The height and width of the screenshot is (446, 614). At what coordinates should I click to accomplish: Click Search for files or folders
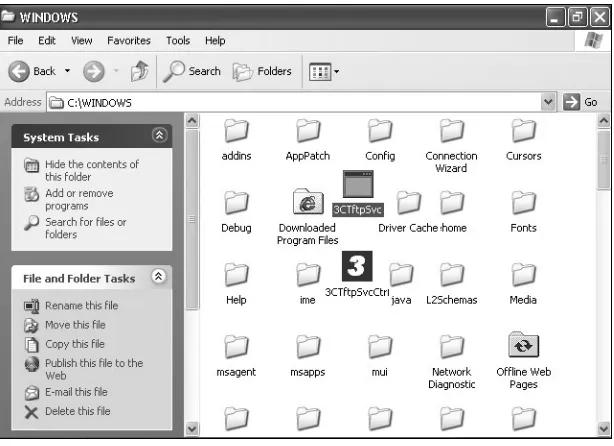(75, 228)
